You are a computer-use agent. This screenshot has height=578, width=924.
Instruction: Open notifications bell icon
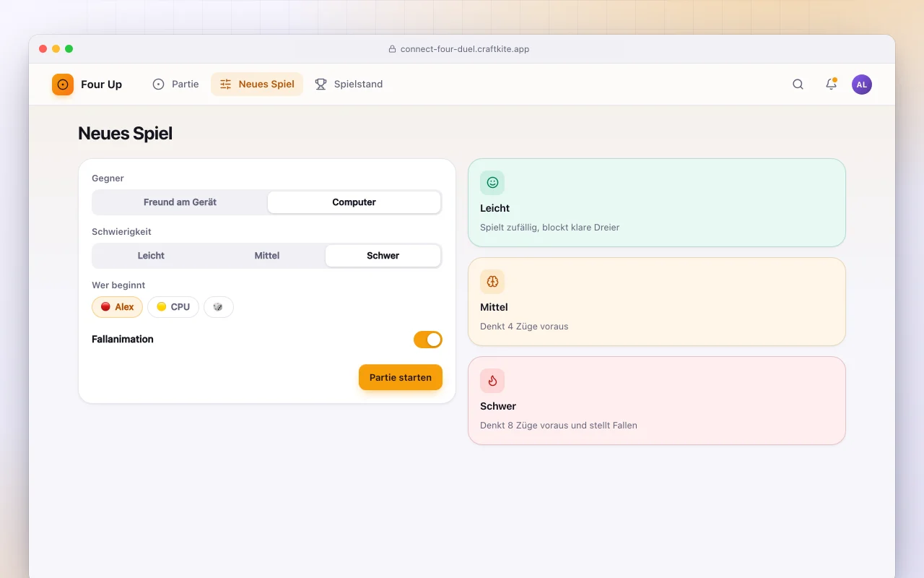(831, 85)
